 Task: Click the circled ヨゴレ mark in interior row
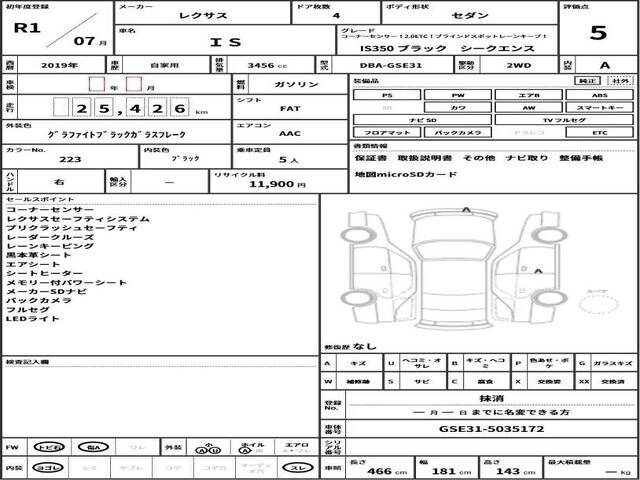click(48, 467)
